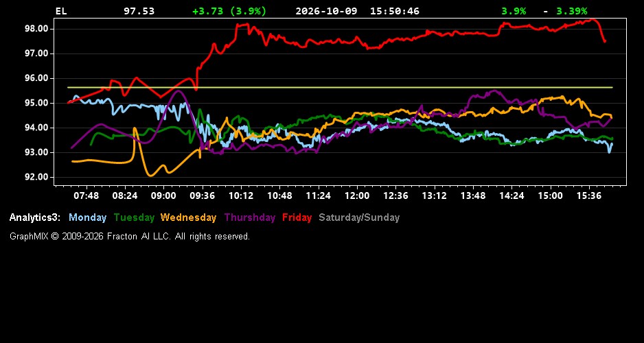Click the 2026-10-09 date text
This screenshot has height=343, width=644.
click(x=327, y=11)
